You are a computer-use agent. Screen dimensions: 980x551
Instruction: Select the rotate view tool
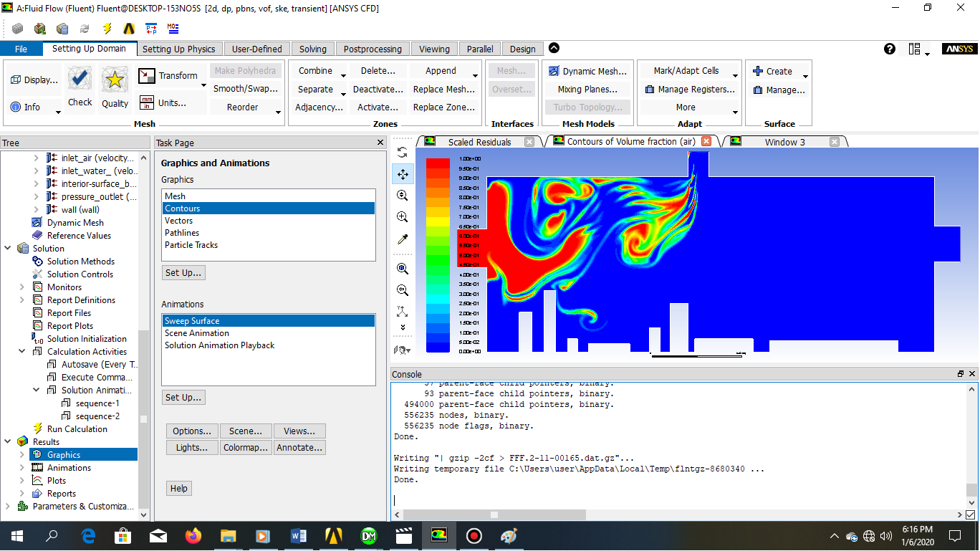pyautogui.click(x=403, y=153)
